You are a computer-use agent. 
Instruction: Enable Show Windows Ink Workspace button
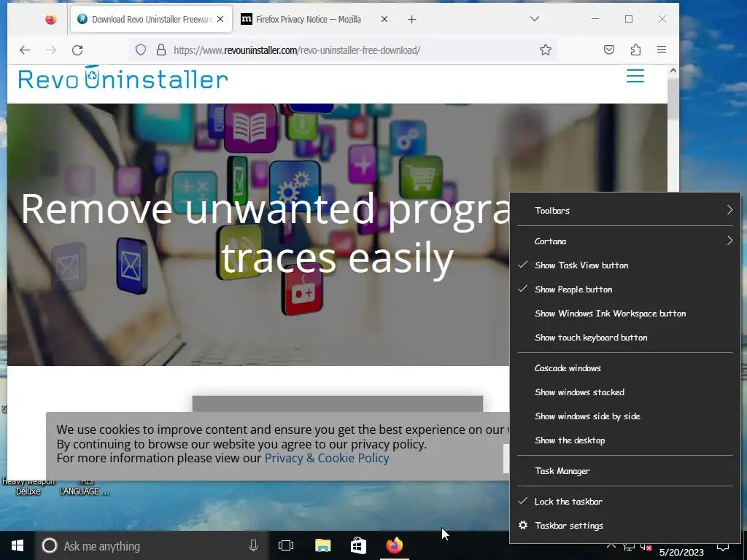624,314
